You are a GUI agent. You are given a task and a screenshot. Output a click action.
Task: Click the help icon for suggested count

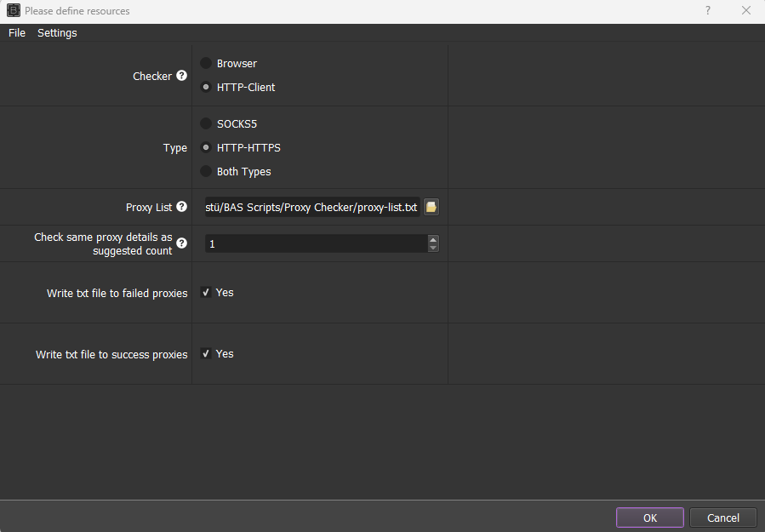(181, 243)
